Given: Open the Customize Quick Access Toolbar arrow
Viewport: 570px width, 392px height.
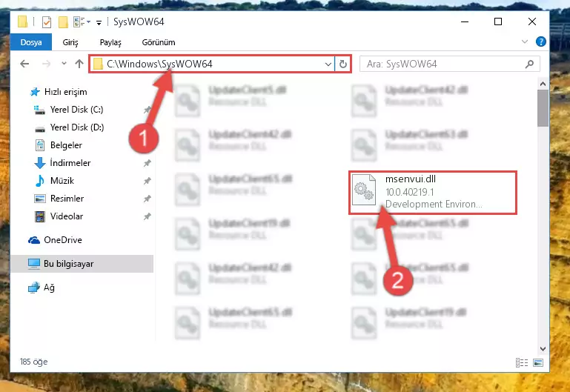Looking at the screenshot, I should (x=99, y=22).
